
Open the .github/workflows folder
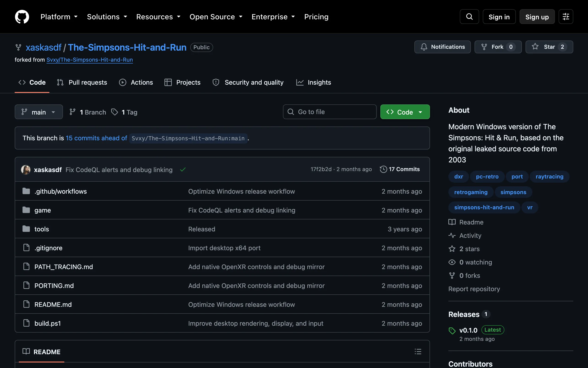[60, 191]
